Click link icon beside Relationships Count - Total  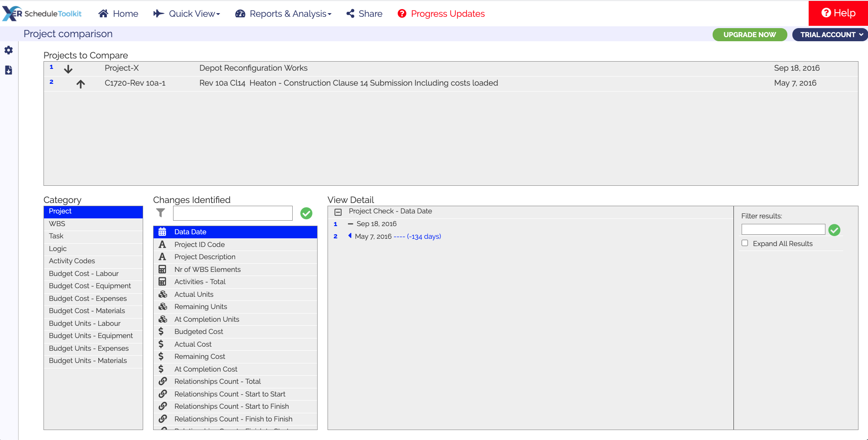(163, 381)
